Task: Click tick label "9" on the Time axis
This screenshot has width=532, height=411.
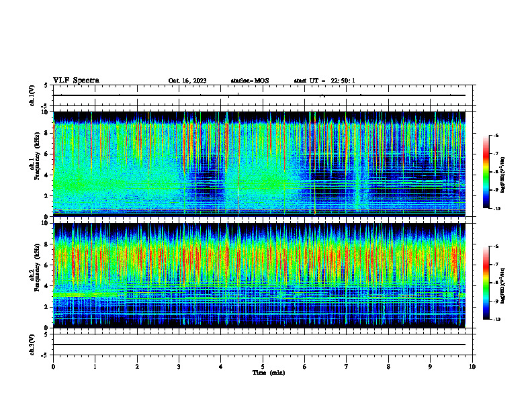Action: 430,367
